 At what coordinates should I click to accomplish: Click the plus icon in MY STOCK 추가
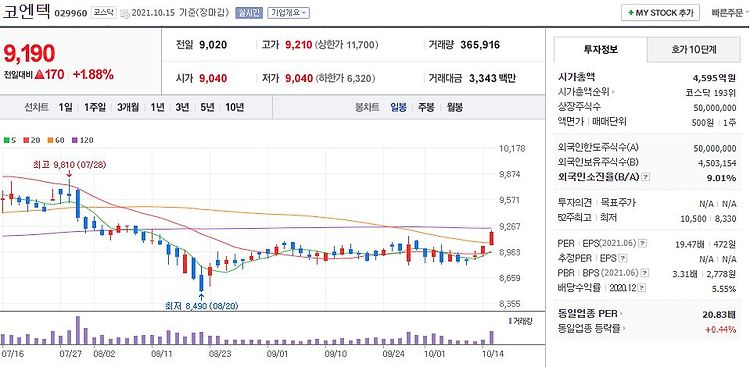(x=631, y=13)
